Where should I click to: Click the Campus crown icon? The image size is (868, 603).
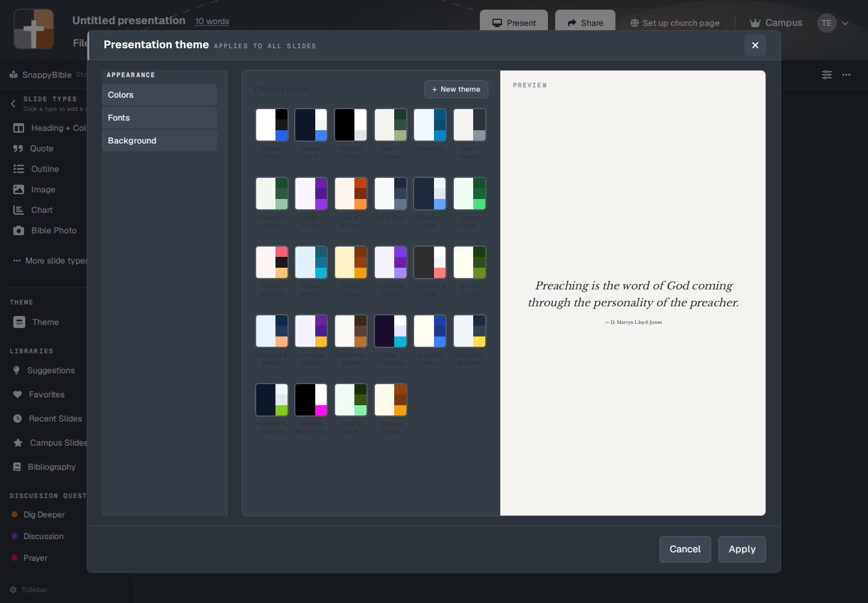click(755, 23)
